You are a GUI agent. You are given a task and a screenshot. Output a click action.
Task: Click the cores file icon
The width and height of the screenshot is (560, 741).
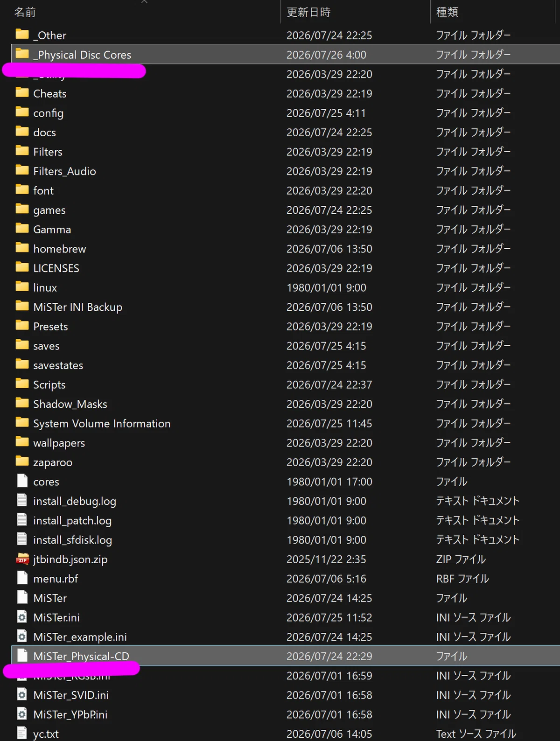22,481
